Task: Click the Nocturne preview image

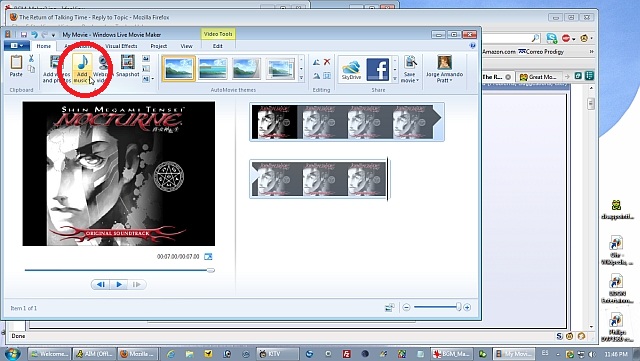Action: pyautogui.click(x=119, y=174)
